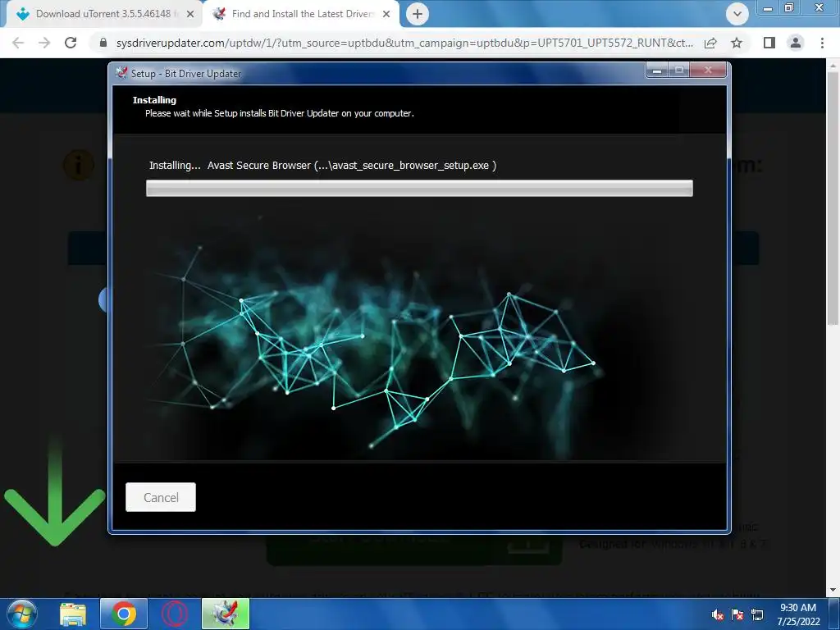This screenshot has height=630, width=840.
Task: Click the Please wait while Setup installs text
Action: pos(280,113)
